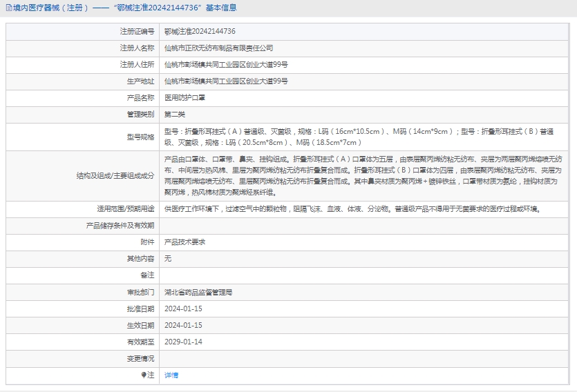Click the empty 备注 value cell

pos(366,275)
